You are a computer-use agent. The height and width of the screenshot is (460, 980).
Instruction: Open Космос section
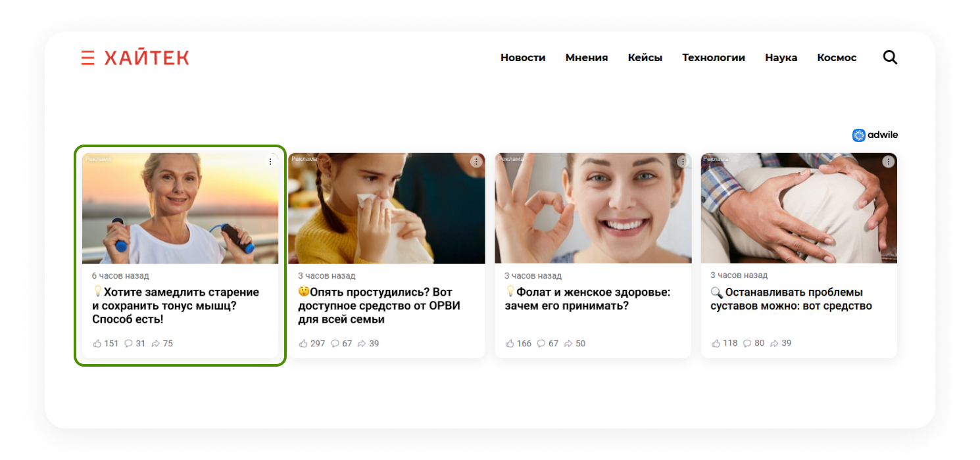tap(837, 58)
